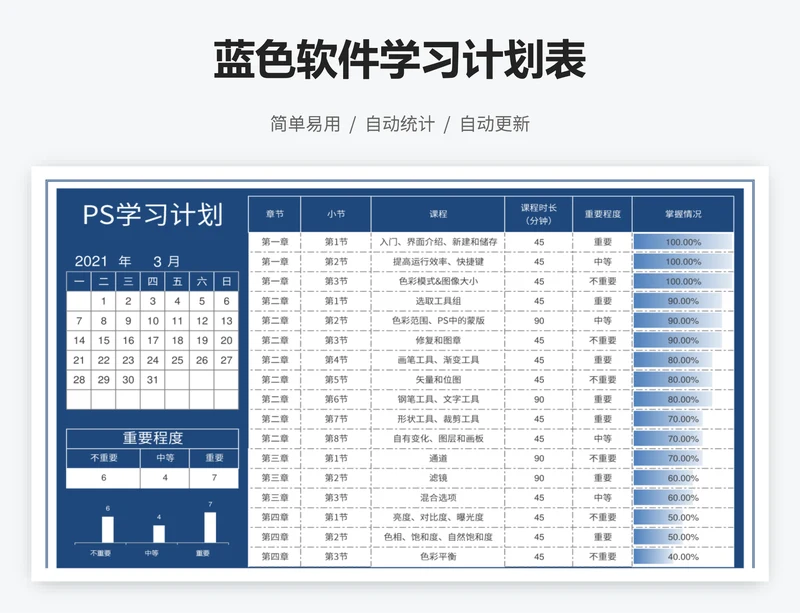Select course cell 矢量和位图
The height and width of the screenshot is (613, 800).
(438, 380)
